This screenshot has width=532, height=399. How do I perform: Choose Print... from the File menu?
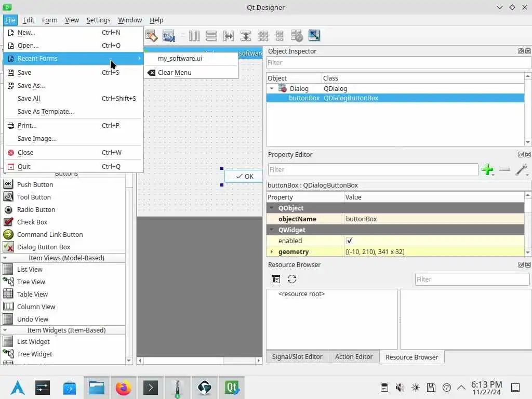click(73, 126)
